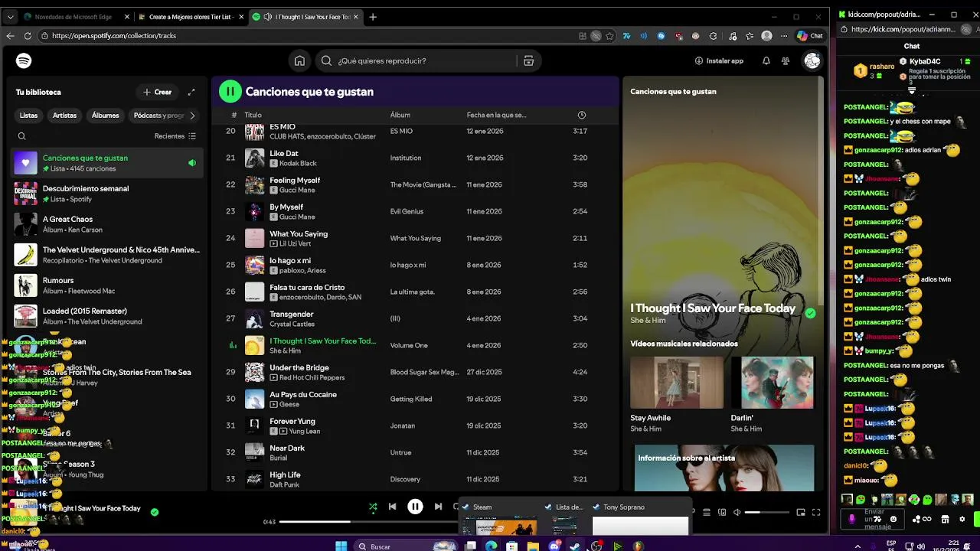Play the Stay Awhile video thumbnail
This screenshot has width=980, height=551.
[677, 383]
